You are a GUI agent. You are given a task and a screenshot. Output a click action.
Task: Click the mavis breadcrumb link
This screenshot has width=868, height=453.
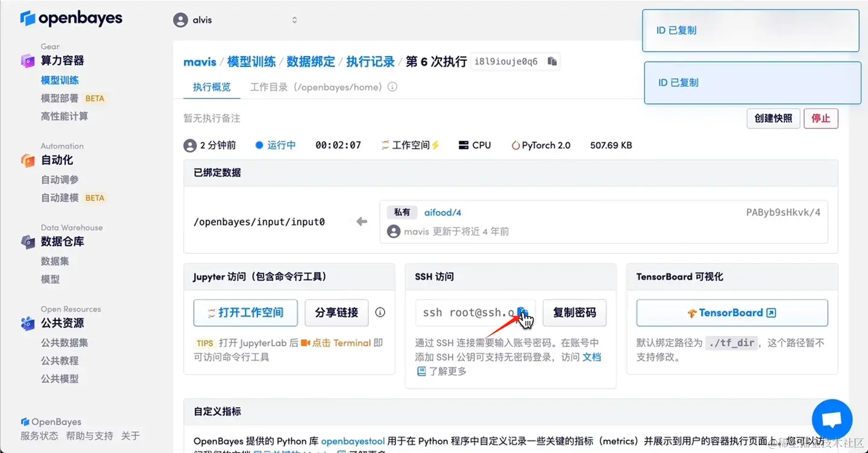[200, 62]
